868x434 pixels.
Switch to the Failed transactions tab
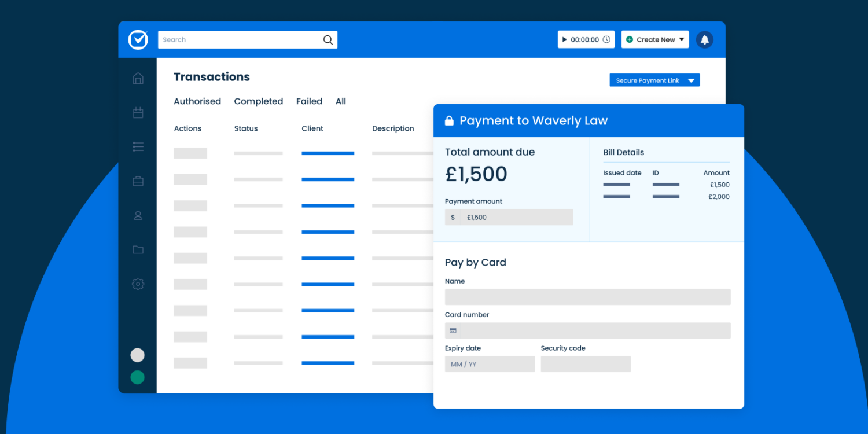point(309,101)
